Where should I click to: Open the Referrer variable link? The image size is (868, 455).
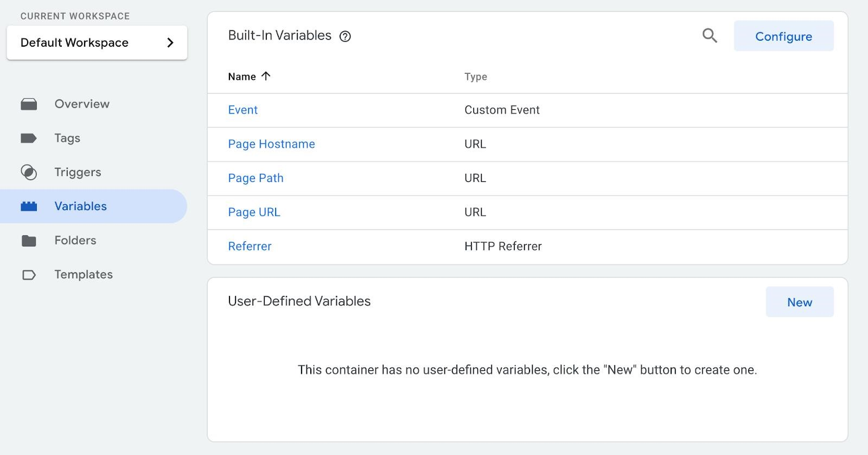pos(250,247)
